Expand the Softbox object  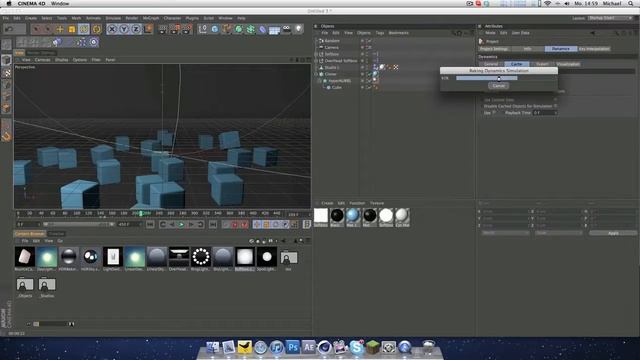pos(316,54)
